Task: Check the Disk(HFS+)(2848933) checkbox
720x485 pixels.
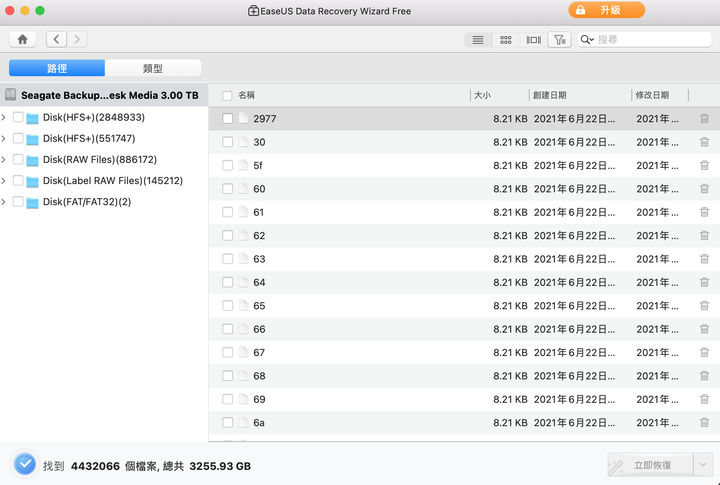Action: pos(18,117)
